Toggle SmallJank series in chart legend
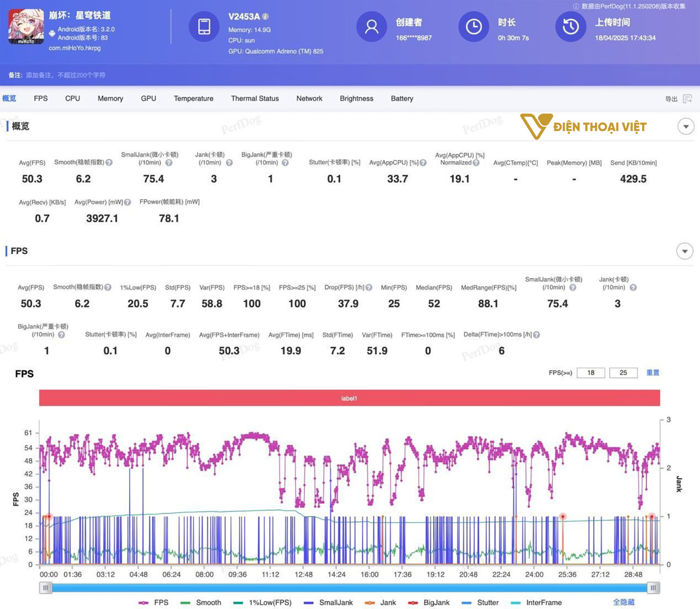Image resolution: width=700 pixels, height=609 pixels. point(329,602)
